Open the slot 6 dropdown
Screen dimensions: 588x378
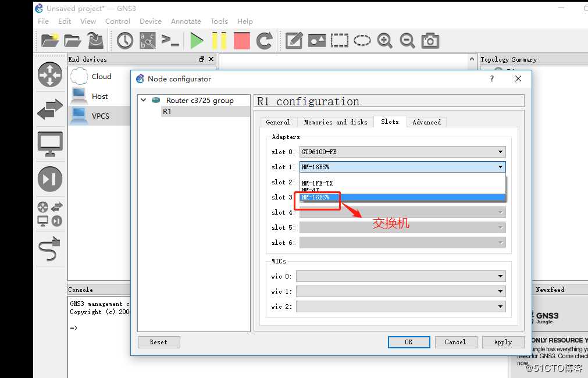(x=402, y=243)
